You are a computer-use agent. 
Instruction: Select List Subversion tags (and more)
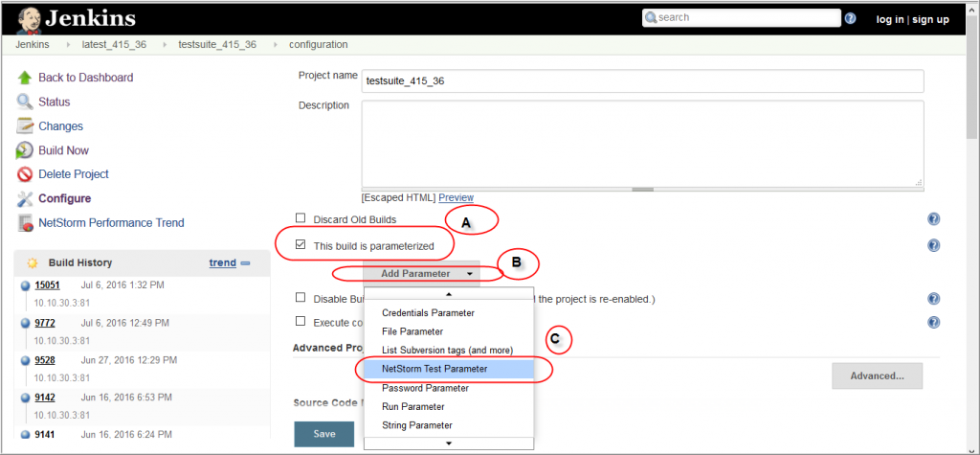coord(449,351)
